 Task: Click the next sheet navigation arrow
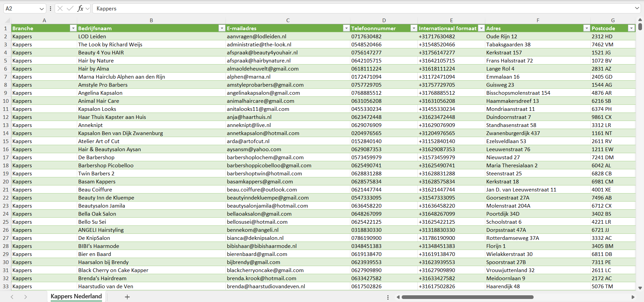(x=26, y=297)
